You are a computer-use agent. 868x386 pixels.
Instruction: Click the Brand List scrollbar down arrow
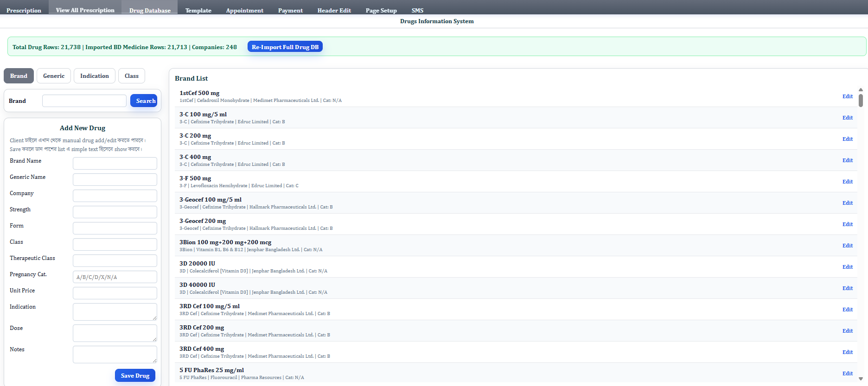coord(861,379)
